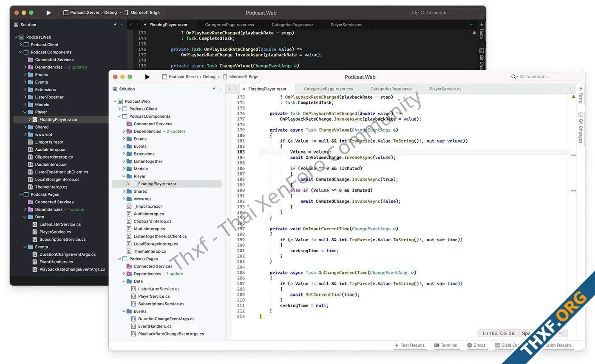
Task: Select EventHandlers.cs in light window tree
Action: [x=155, y=326]
